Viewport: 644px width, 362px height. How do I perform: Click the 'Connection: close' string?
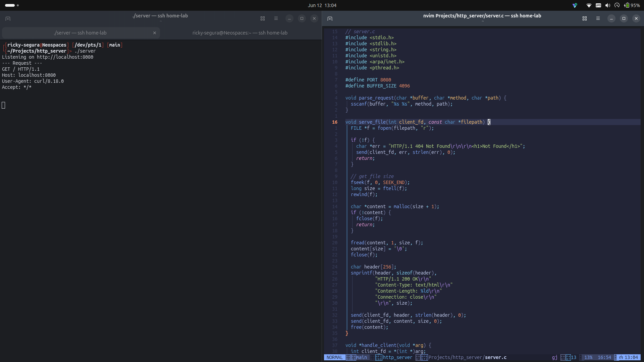(406, 297)
